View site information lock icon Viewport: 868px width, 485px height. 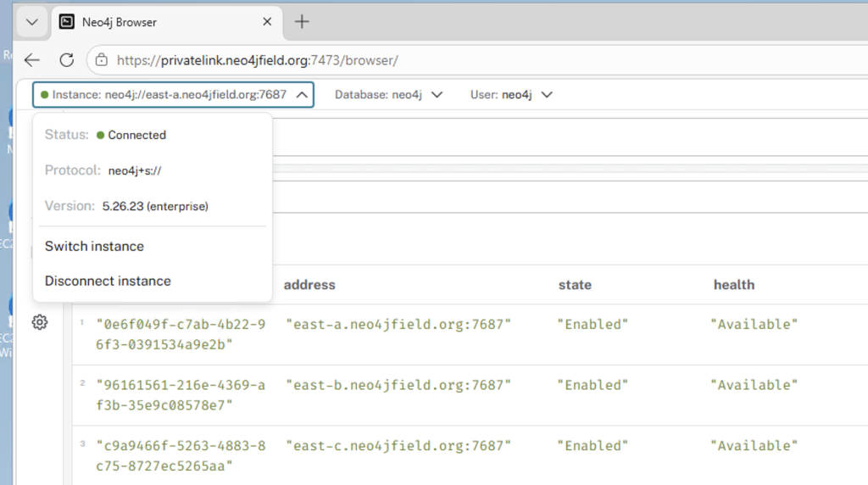coord(102,60)
